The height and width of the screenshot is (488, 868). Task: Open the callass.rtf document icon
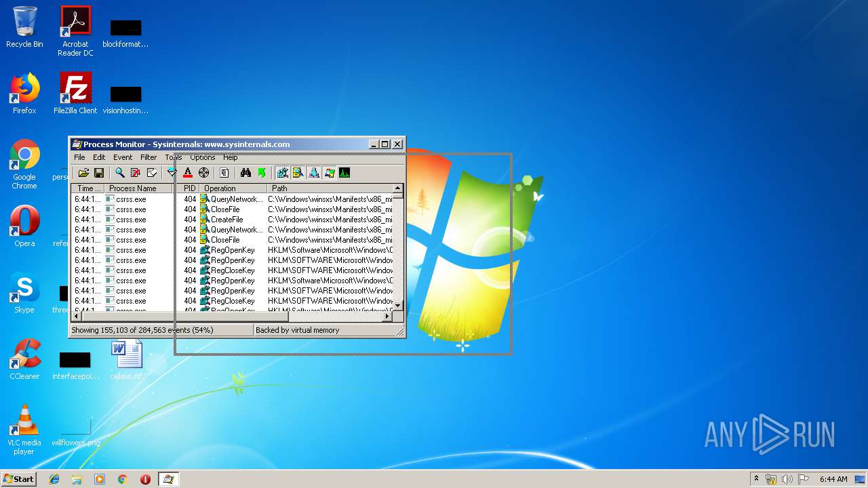point(126,359)
